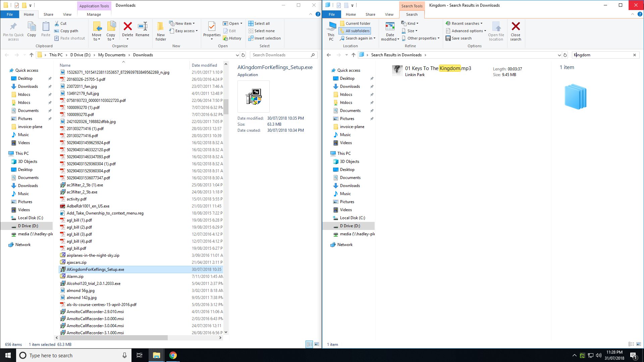The width and height of the screenshot is (644, 362).
Task: Click the red Close search icon
Action: click(x=516, y=26)
